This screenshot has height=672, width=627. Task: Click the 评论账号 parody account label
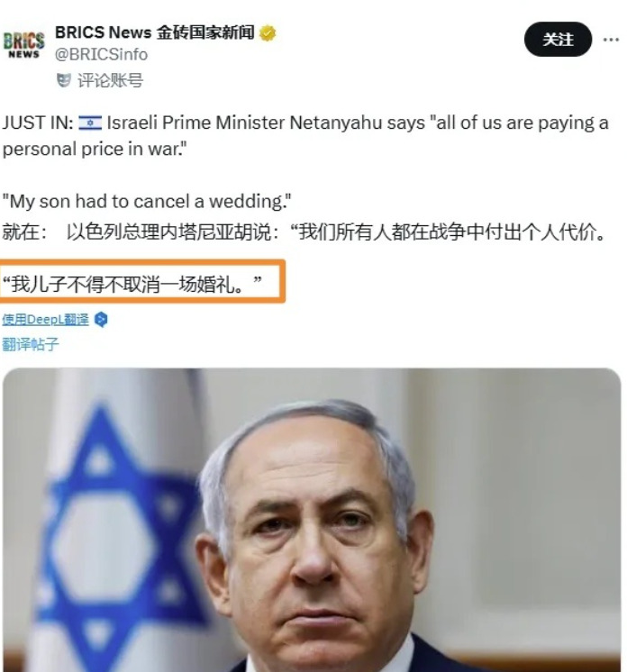tap(110, 80)
